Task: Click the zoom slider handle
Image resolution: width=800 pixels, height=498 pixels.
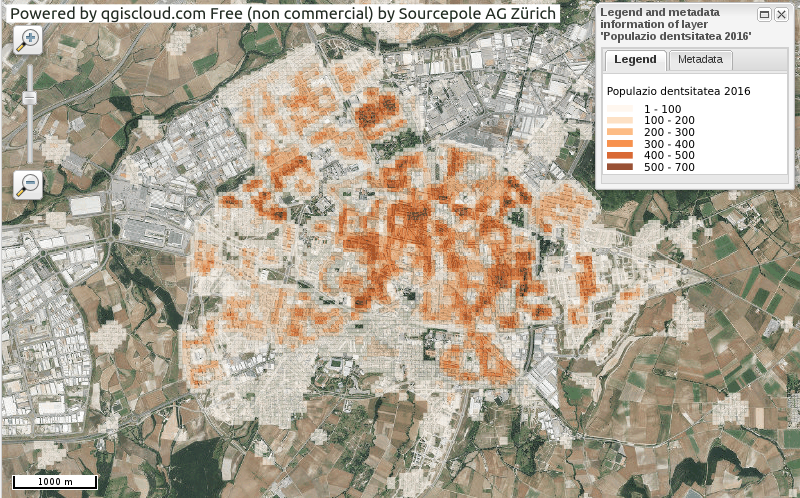Action: (30, 97)
